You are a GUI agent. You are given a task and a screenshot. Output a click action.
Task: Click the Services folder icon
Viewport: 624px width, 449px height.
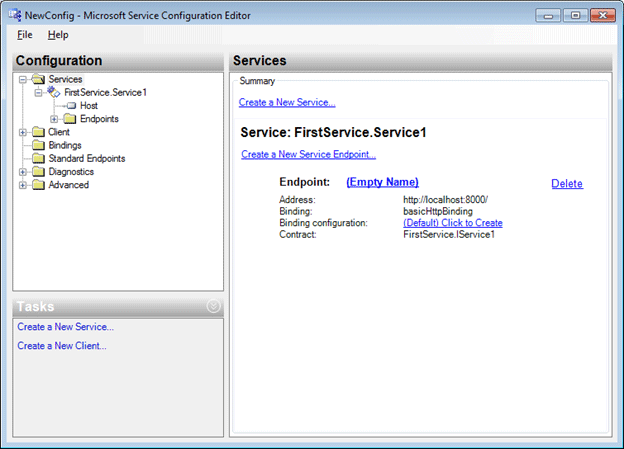coord(39,79)
